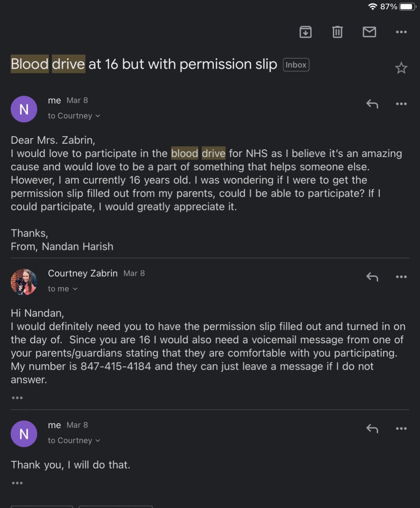Tap Courtney Zabrin's profile photo
The image size is (420, 508).
click(24, 282)
